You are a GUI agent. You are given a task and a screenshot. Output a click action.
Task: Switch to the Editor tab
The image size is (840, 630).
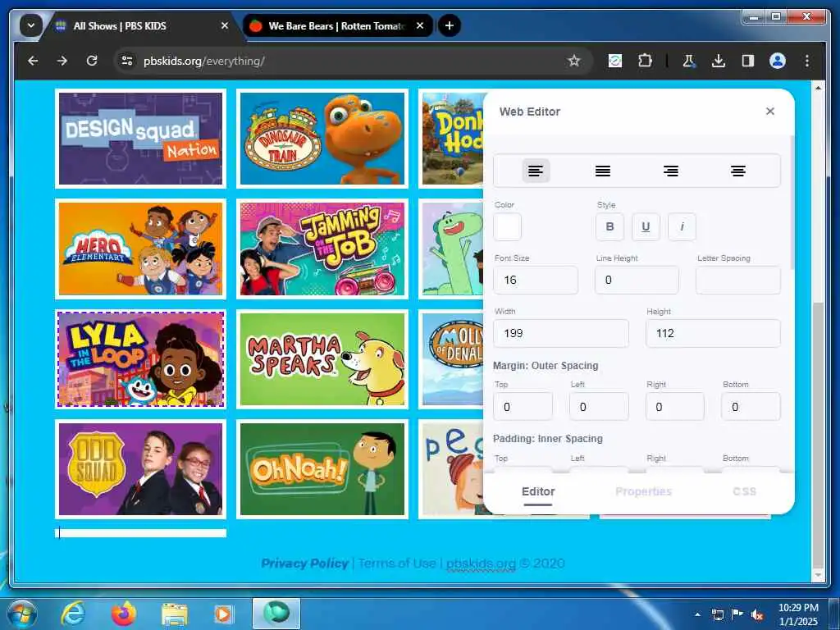(x=538, y=491)
